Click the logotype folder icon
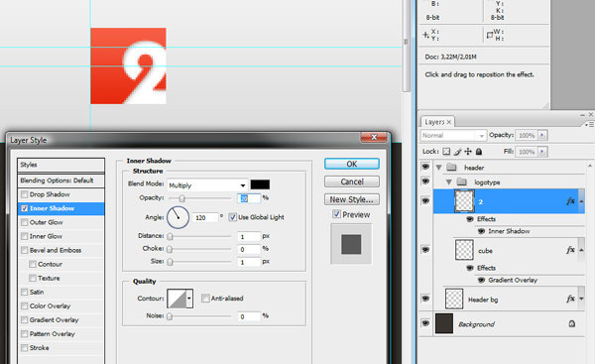The width and height of the screenshot is (595, 364). point(461,182)
